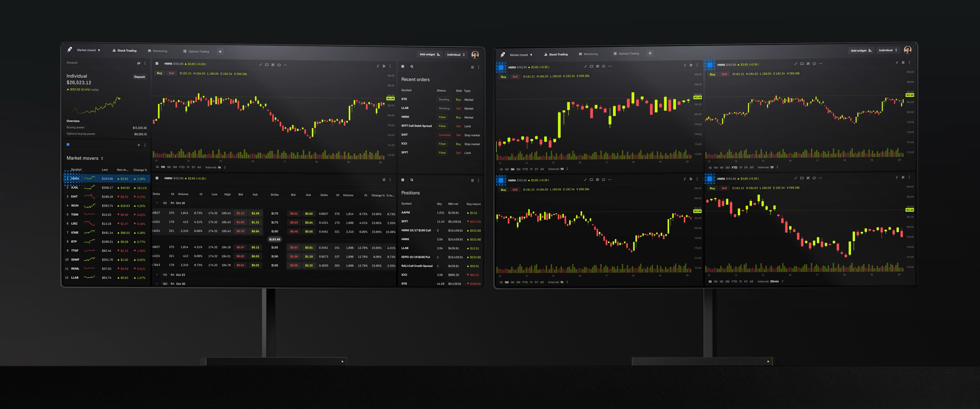Click the blue color swatch below the portfolio overview
The height and width of the screenshot is (409, 980).
pyautogui.click(x=68, y=145)
